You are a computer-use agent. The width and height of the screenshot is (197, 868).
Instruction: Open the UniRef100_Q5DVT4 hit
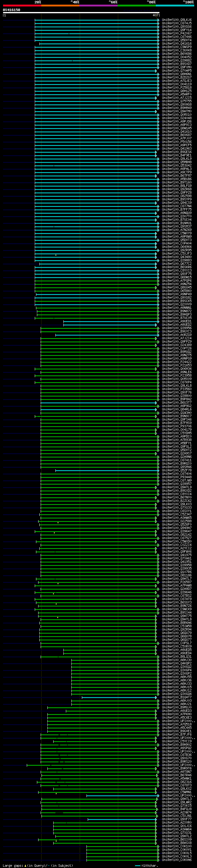(x=176, y=40)
